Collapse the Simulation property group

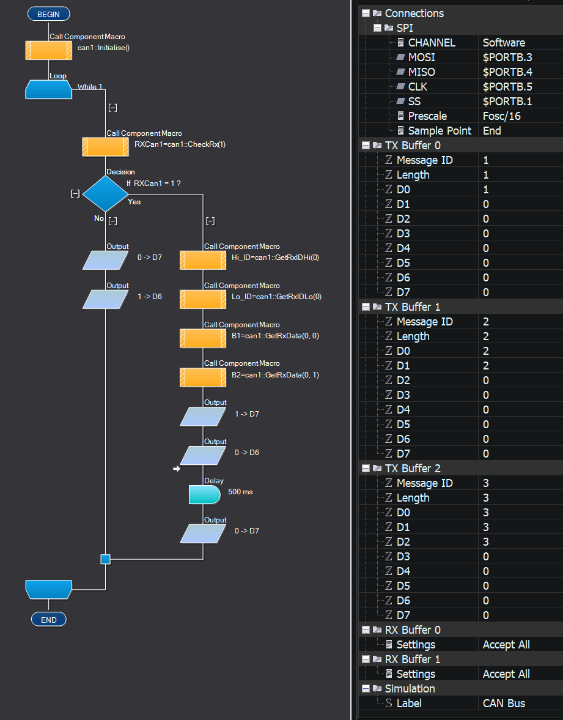tap(366, 689)
